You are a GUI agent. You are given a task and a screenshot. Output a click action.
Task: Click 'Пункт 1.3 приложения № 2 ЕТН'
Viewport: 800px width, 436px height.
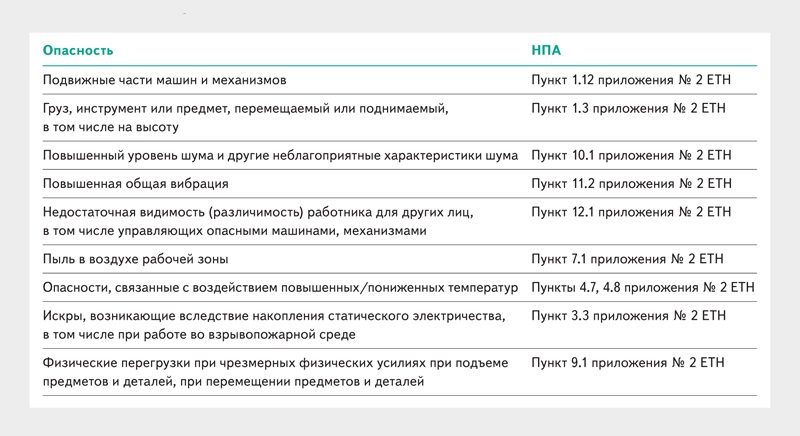point(628,105)
